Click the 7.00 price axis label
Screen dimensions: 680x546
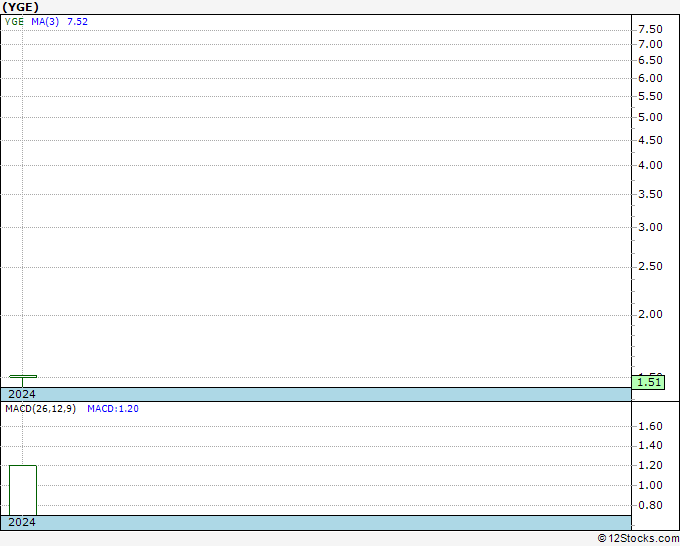click(x=651, y=44)
